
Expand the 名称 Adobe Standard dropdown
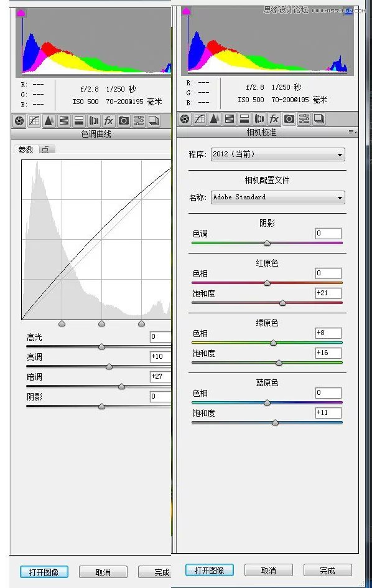coord(277,197)
